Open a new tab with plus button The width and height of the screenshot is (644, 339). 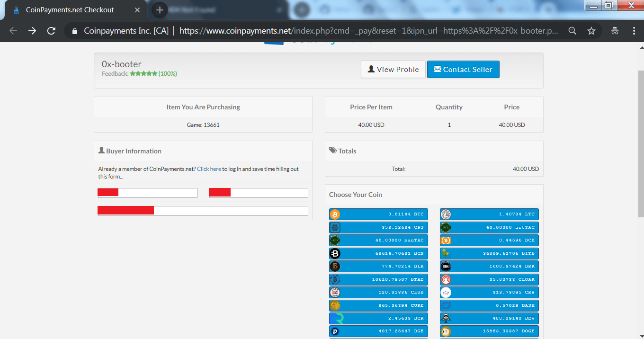[x=160, y=9]
